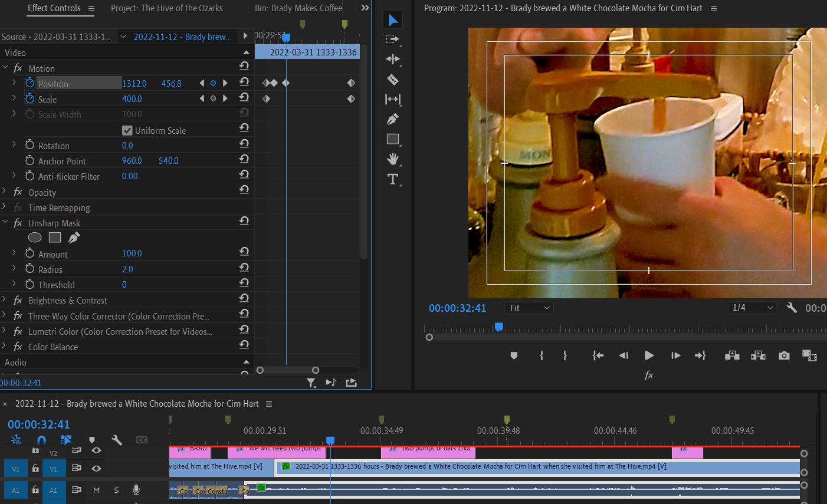Screen dimensions: 827x504
Task: Collapse the Unsharp Mask effect
Action: (x=5, y=223)
